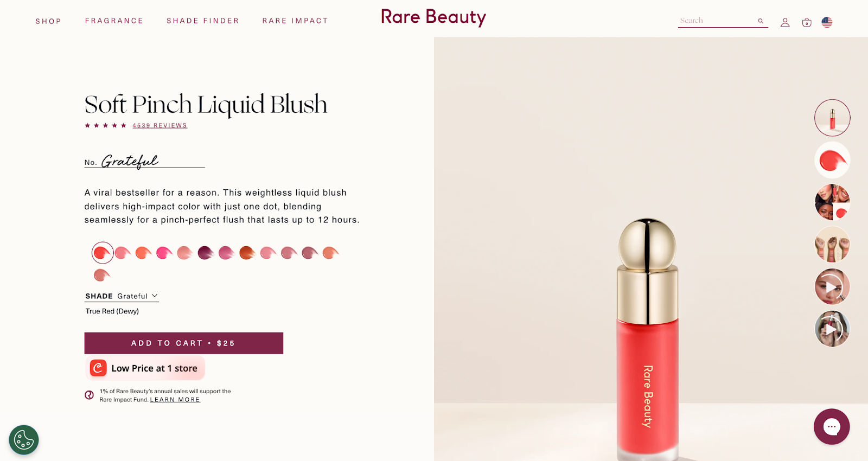This screenshot has height=461, width=868.
Task: Open the chat bubble widget
Action: [x=832, y=426]
